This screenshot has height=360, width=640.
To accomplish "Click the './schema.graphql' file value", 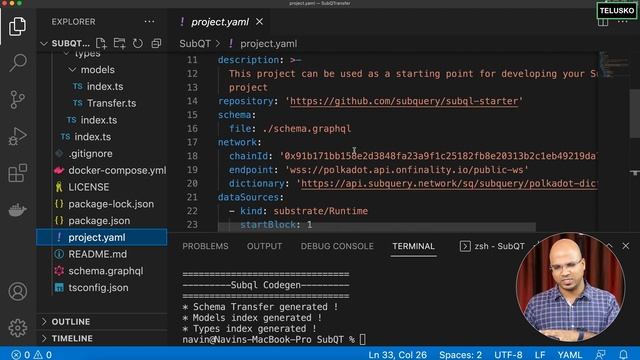I will pos(307,129).
